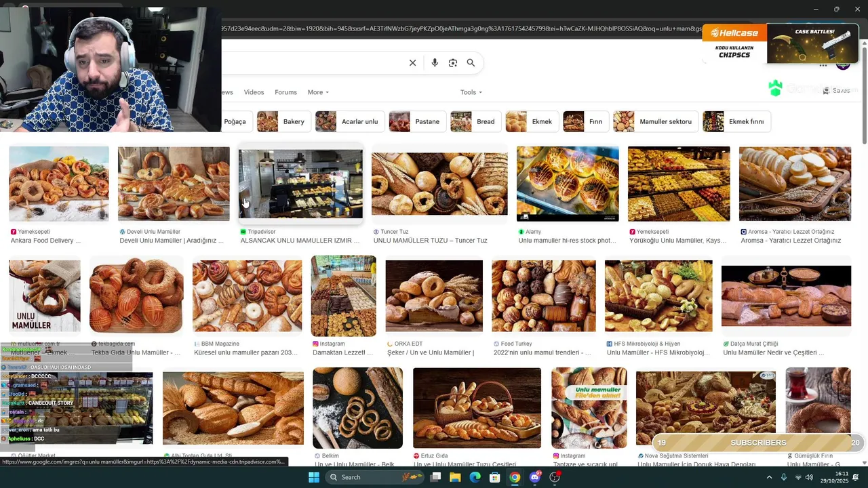Open the Instagram Damaktan Lezzet image
This screenshot has width=868, height=488.
343,296
